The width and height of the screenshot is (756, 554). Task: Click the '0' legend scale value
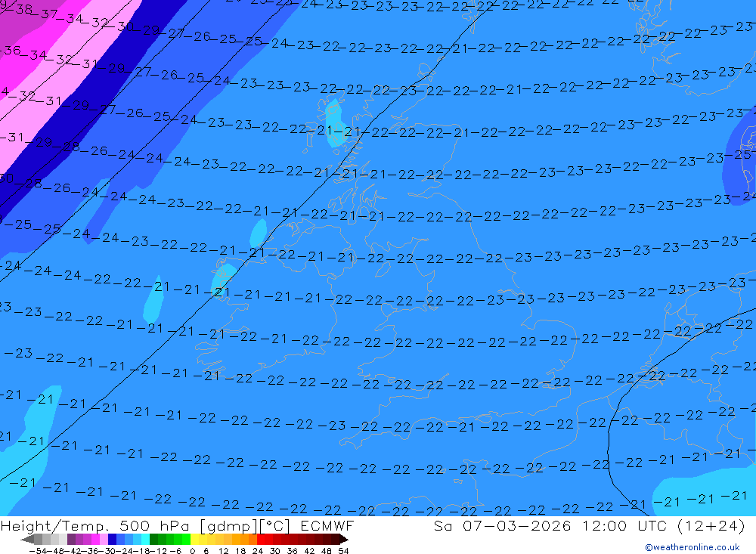(x=192, y=551)
